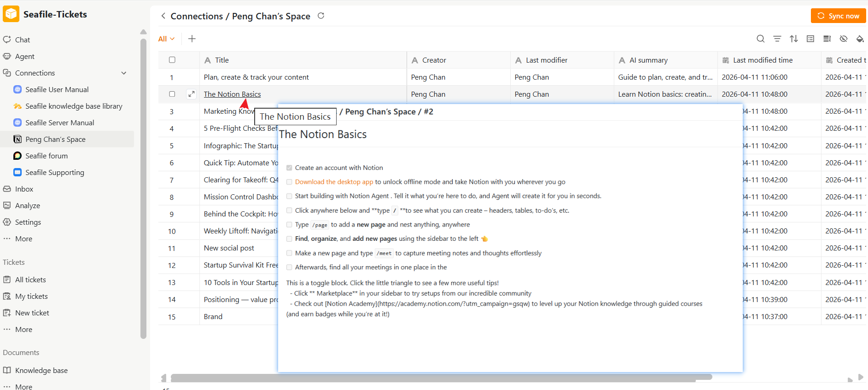Check the 'Find, organize' checkbox
This screenshot has height=390, width=868.
289,239
